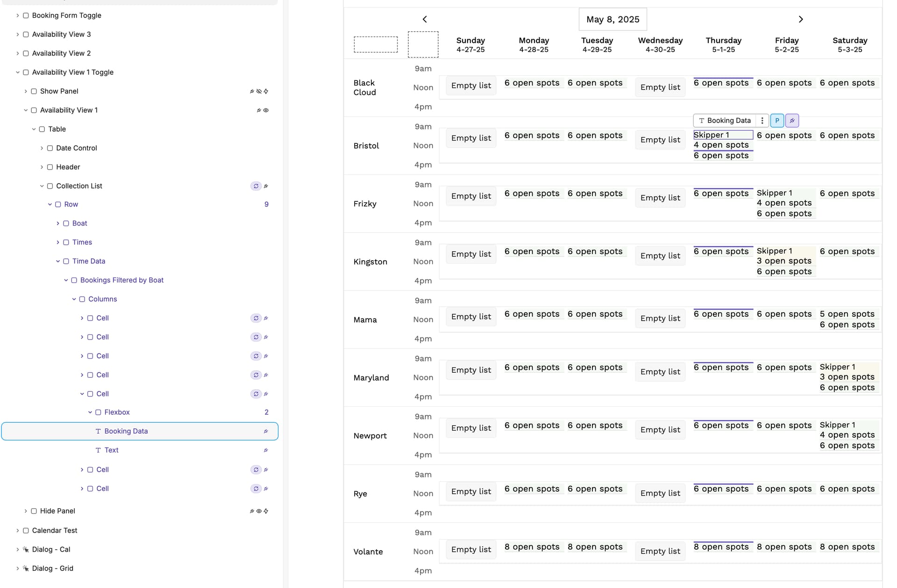Click the repeat icon on the Cell row directly below Columns
The height and width of the screenshot is (588, 897).
pos(256,318)
